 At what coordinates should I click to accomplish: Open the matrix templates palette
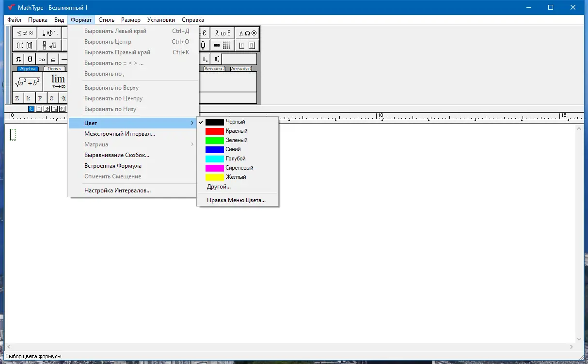tap(223, 46)
